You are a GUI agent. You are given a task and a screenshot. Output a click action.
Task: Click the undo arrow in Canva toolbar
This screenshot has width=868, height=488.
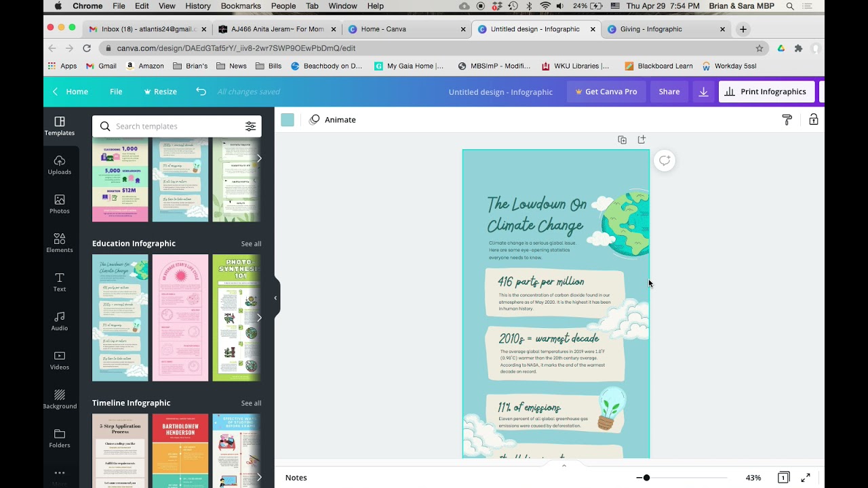(201, 91)
